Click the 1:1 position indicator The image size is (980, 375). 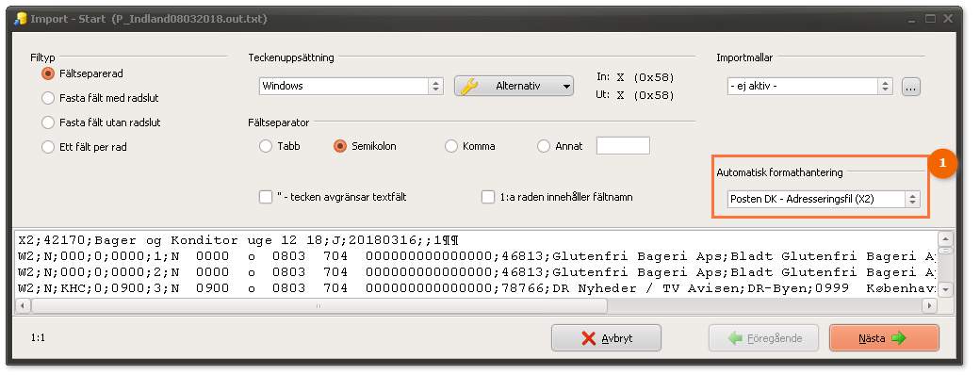(x=38, y=338)
